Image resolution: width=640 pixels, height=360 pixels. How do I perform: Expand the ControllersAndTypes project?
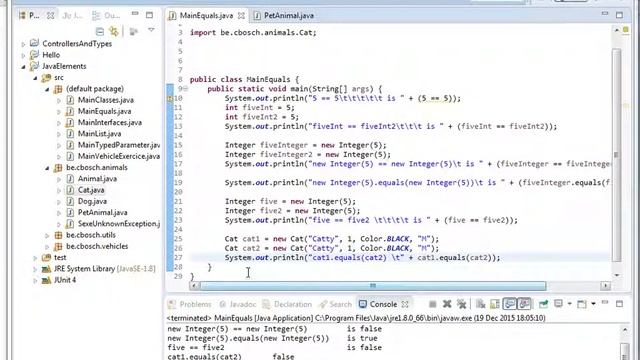23,44
